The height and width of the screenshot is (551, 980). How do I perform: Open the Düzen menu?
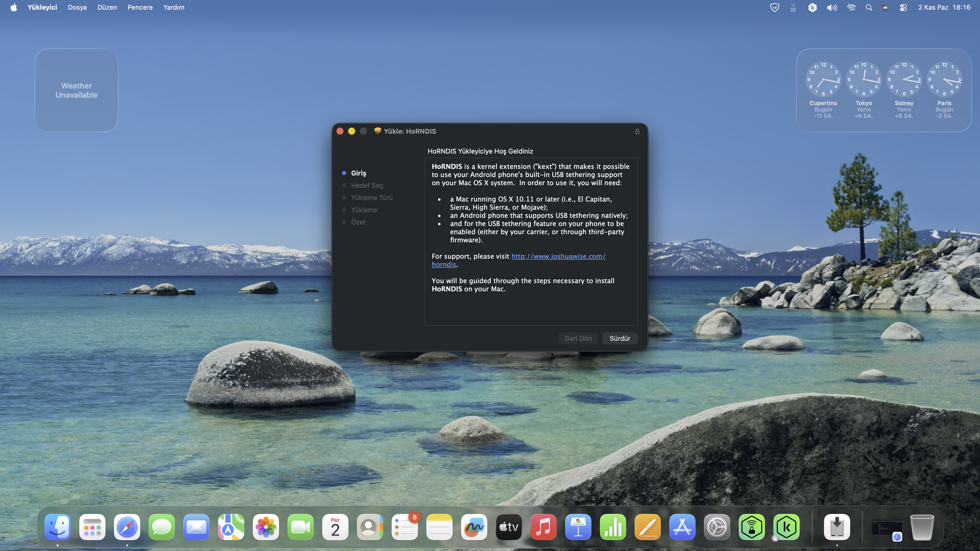pyautogui.click(x=107, y=7)
